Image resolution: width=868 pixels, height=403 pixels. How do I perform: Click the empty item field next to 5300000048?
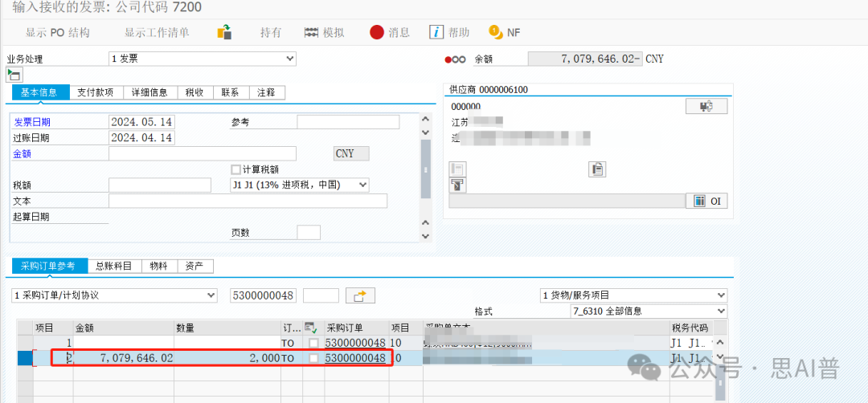pos(321,295)
